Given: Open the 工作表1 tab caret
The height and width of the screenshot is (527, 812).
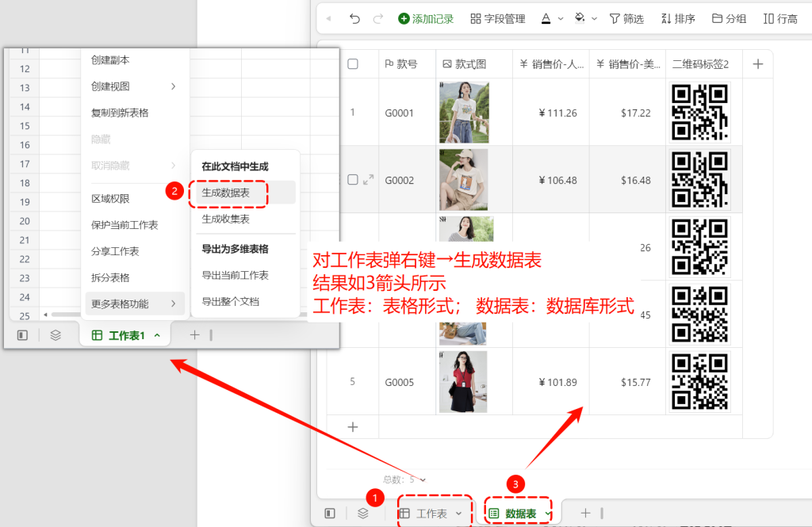Looking at the screenshot, I should click(x=158, y=336).
